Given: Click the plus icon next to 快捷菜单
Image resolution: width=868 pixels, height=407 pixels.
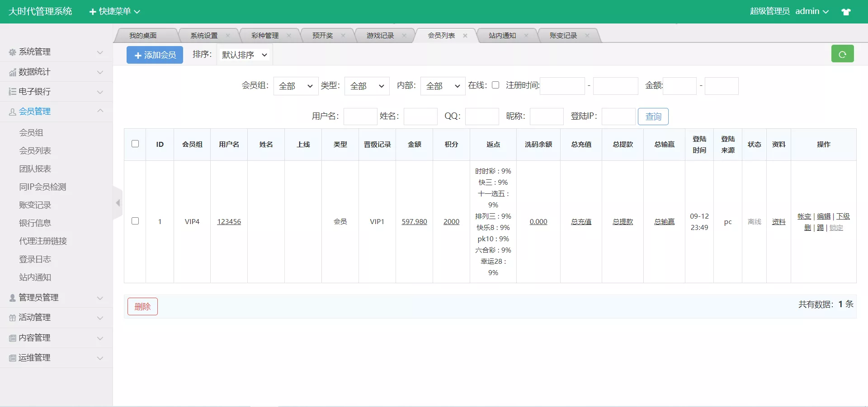Looking at the screenshot, I should tap(93, 11).
